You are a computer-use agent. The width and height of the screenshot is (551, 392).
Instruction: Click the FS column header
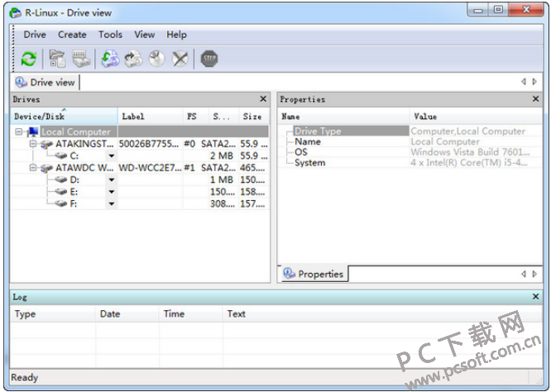(x=196, y=117)
